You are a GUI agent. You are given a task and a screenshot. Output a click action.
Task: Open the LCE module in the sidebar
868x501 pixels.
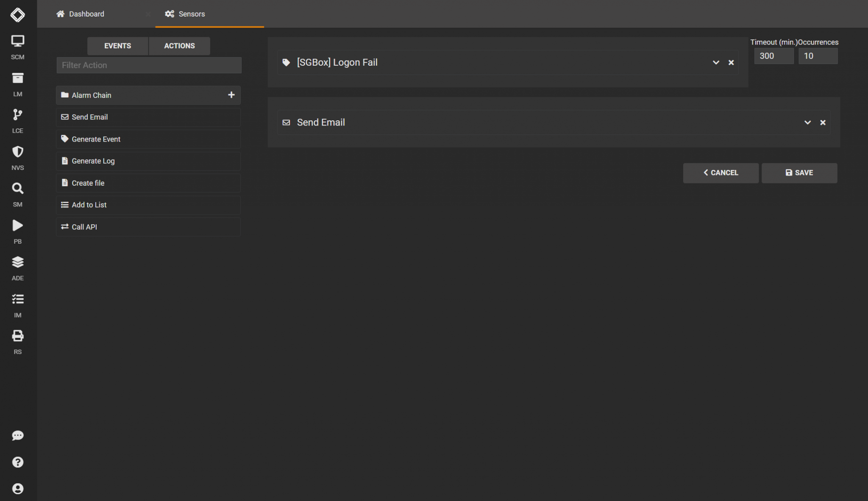[17, 115]
